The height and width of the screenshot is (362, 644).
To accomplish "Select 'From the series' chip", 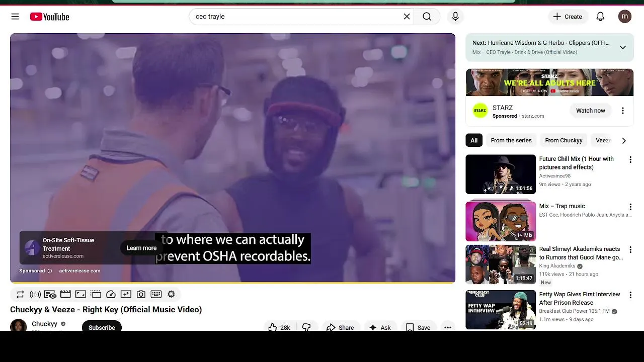I will tap(511, 140).
